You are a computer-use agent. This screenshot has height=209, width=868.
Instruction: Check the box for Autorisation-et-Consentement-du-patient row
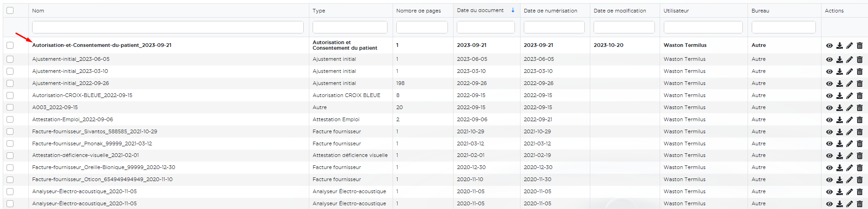coord(10,46)
